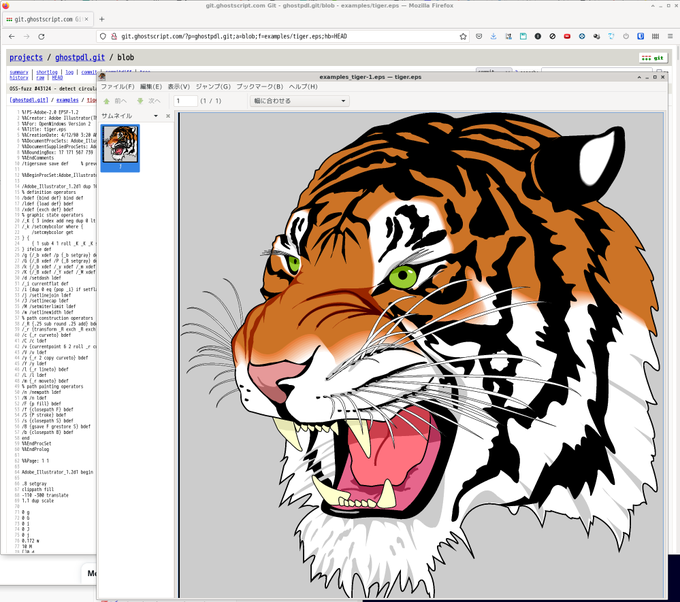680x602 pixels.
Task: Click the teal floppy-disk extension icon
Action: coord(523,36)
